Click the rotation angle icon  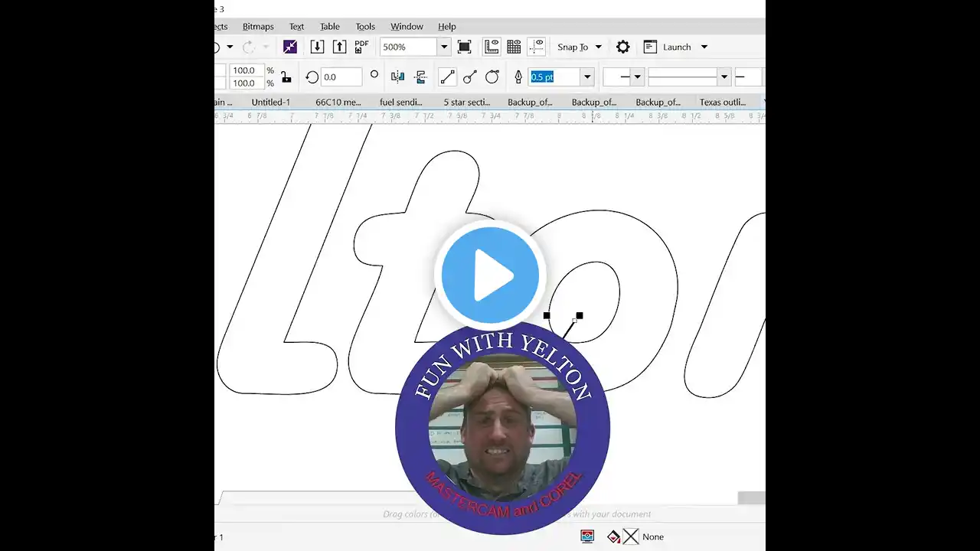pyautogui.click(x=312, y=77)
